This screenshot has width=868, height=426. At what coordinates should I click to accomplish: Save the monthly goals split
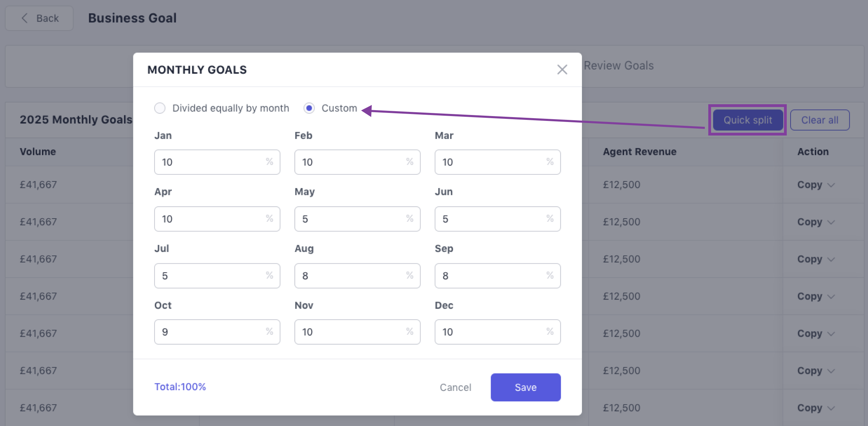(x=525, y=387)
